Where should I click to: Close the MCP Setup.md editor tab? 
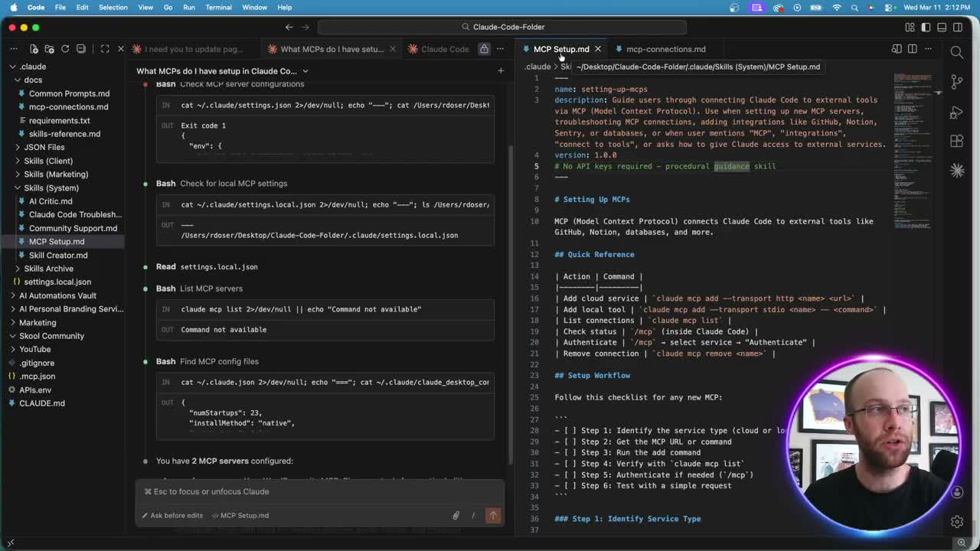598,49
